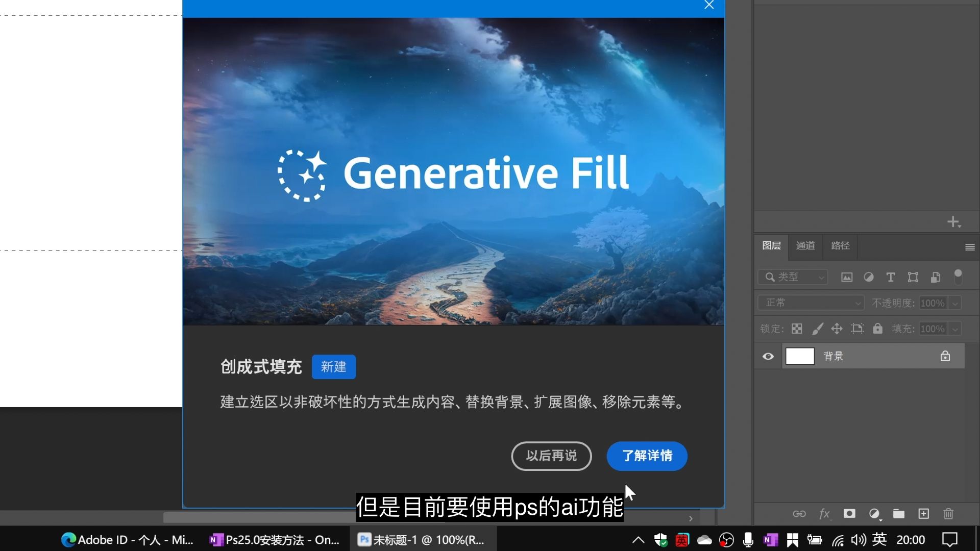Add a layer mask
Image resolution: width=980 pixels, height=551 pixels.
pos(849,514)
